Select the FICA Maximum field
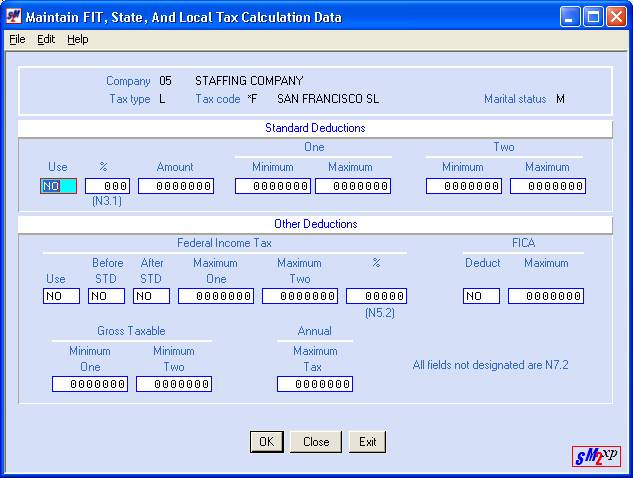Viewport: 633px width, 478px height. pos(546,296)
